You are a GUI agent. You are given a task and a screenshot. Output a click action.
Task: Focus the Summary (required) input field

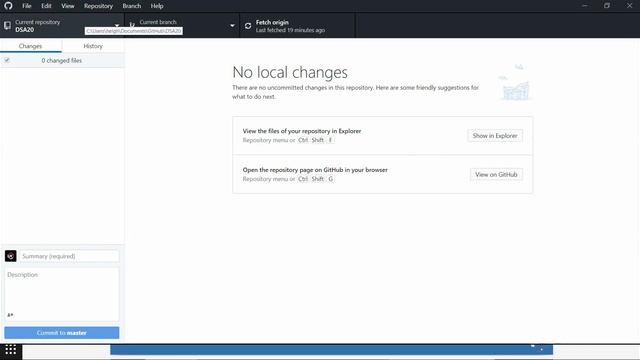click(69, 256)
